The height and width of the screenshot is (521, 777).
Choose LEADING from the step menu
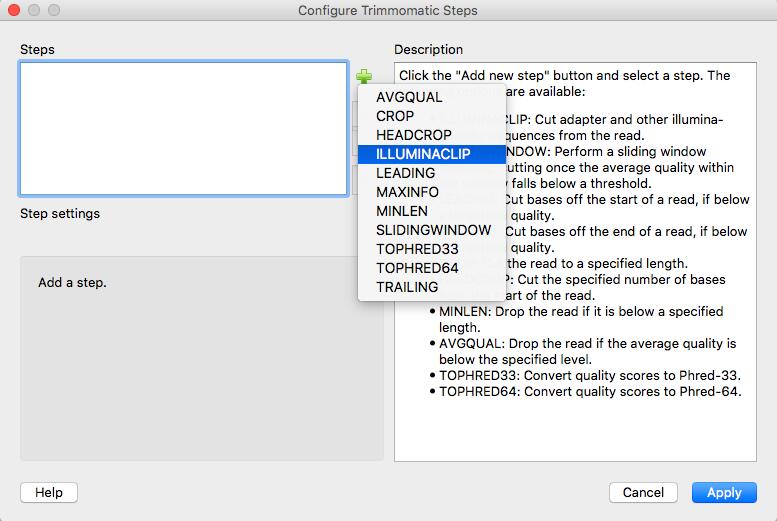coord(432,173)
